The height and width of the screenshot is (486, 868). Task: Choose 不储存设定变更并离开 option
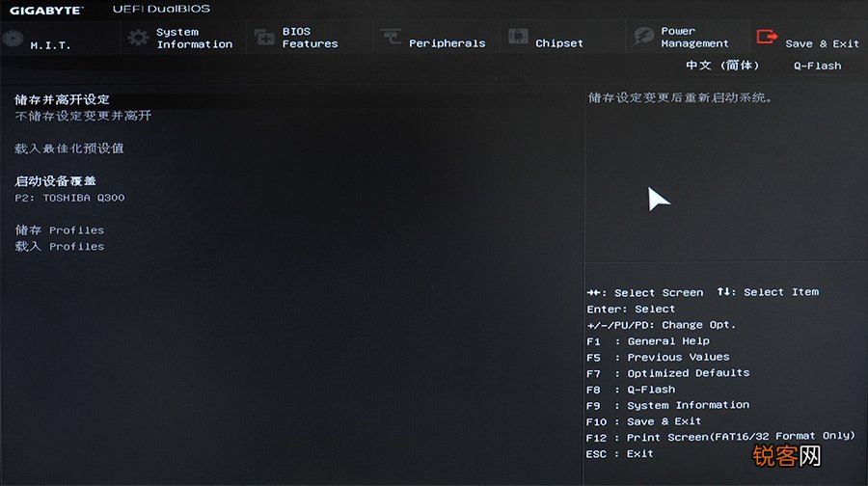tap(83, 116)
